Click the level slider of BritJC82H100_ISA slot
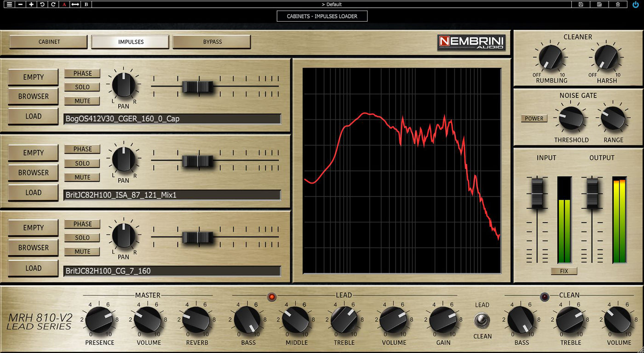The image size is (644, 353). (198, 161)
